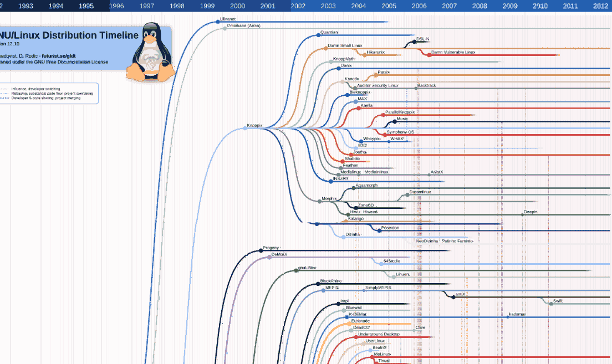This screenshot has width=612, height=364.
Task: Click the "Parsix" label
Action: coord(384,72)
